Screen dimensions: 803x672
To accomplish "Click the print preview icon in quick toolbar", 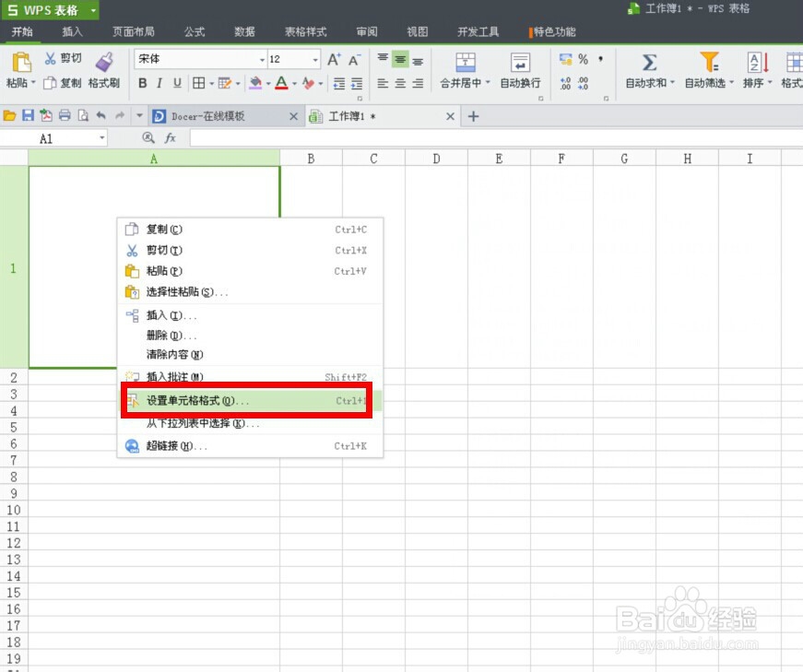I will [x=83, y=116].
